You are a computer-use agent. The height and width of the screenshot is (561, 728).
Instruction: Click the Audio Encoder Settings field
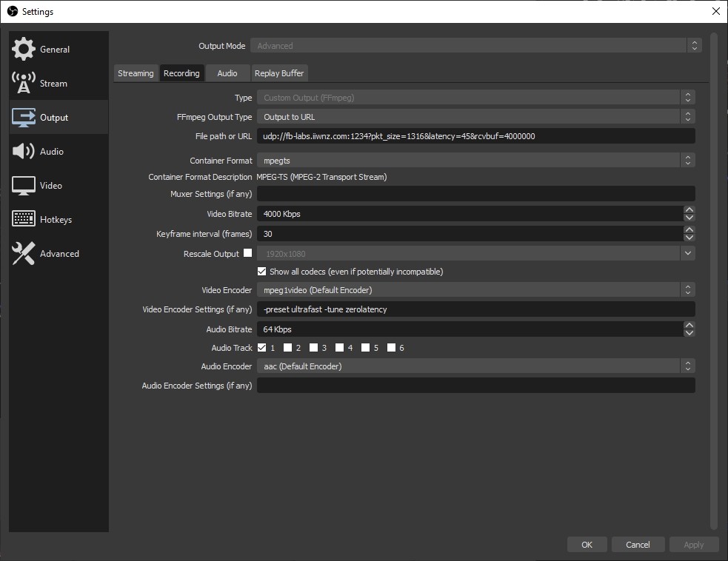click(476, 385)
